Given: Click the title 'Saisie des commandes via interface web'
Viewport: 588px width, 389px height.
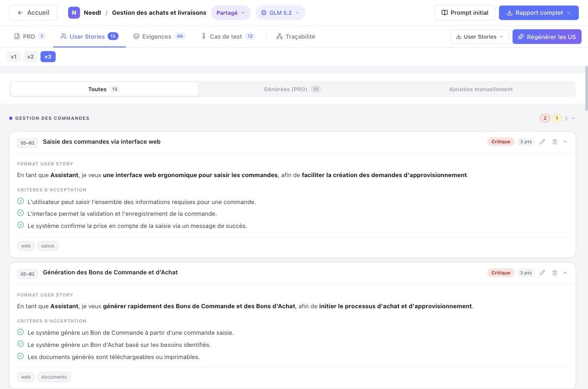Looking at the screenshot, I should point(102,142).
